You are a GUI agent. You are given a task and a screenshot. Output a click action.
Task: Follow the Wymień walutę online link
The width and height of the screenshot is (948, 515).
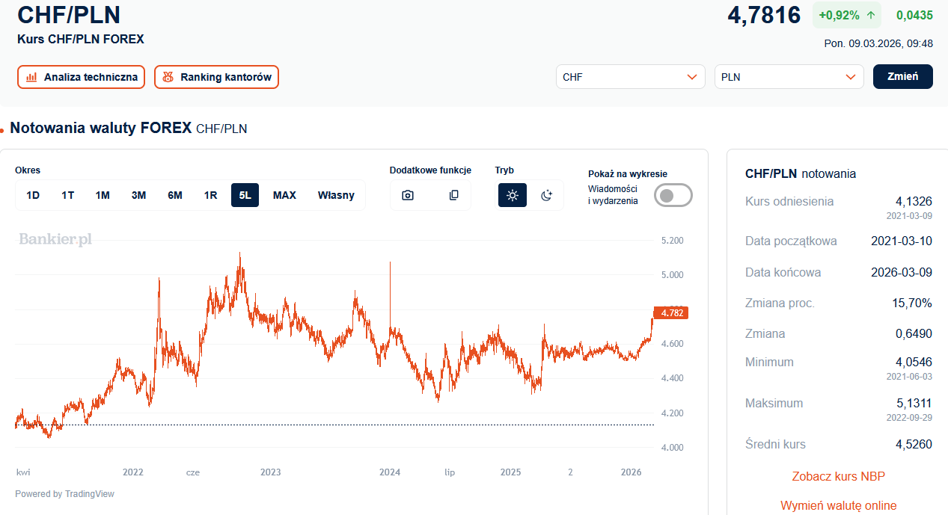(839, 505)
